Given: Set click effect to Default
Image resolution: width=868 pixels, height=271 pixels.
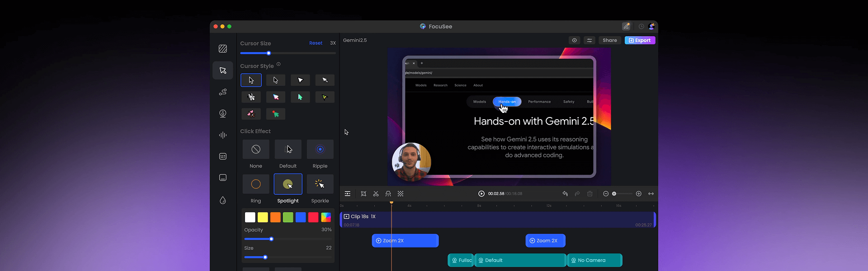Looking at the screenshot, I should 288,149.
